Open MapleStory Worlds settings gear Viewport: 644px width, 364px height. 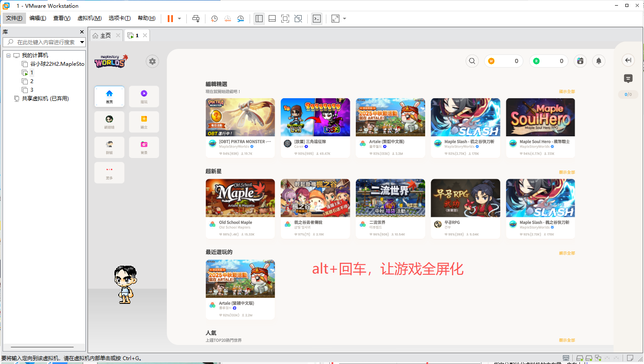(152, 61)
